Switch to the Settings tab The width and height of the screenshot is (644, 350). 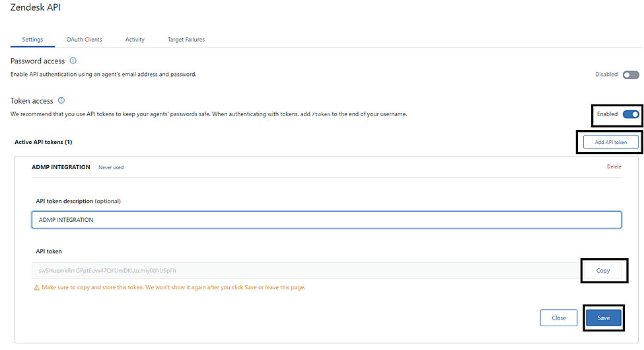[32, 40]
